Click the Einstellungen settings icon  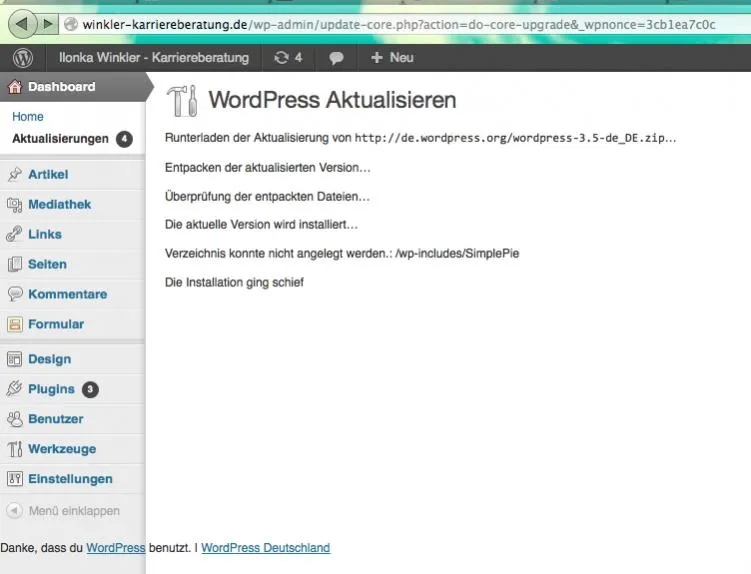click(15, 479)
